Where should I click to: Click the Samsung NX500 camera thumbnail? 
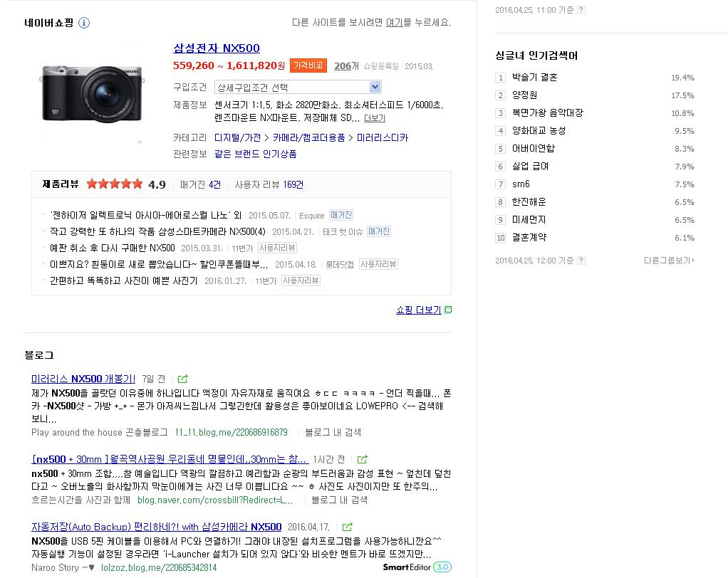(91, 93)
